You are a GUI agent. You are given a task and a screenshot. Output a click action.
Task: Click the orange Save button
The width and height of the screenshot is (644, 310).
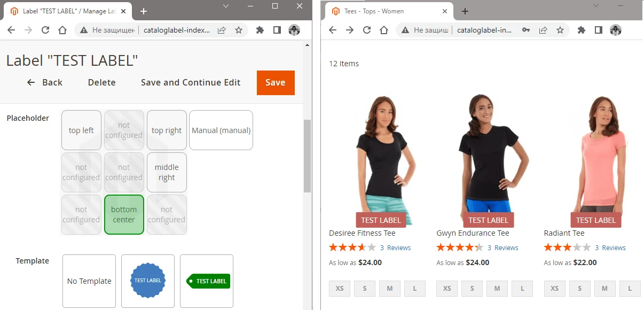pyautogui.click(x=276, y=82)
